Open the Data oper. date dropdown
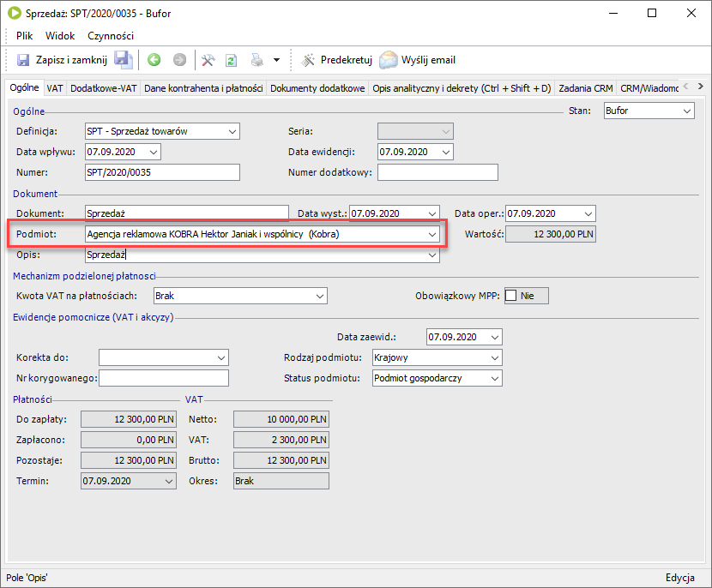Screen dimensions: 712x588 pos(588,213)
